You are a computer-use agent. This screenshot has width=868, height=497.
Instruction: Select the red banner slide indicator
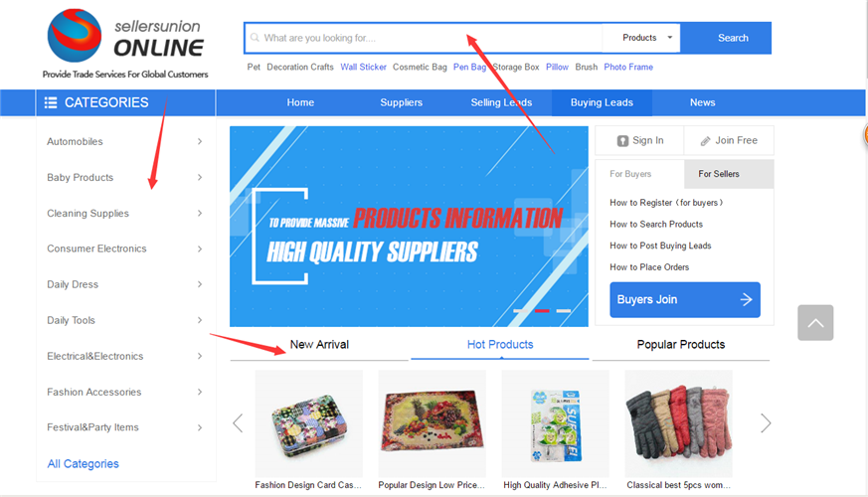[542, 311]
